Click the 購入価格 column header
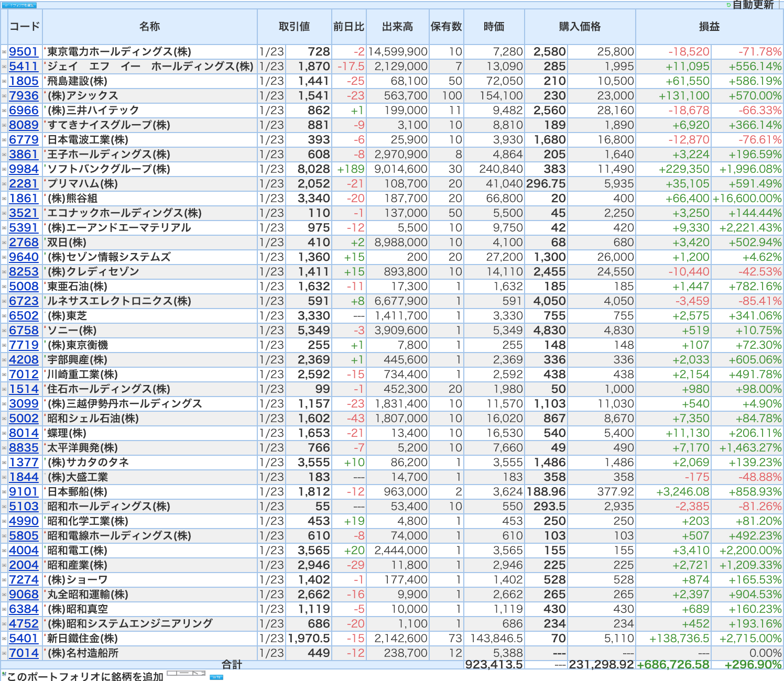The image size is (784, 681). [580, 27]
